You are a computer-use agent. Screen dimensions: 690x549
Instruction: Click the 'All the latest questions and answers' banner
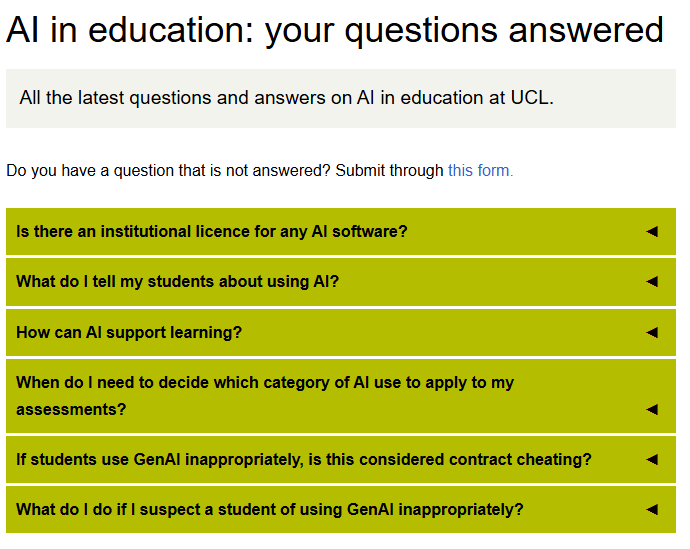click(x=286, y=98)
